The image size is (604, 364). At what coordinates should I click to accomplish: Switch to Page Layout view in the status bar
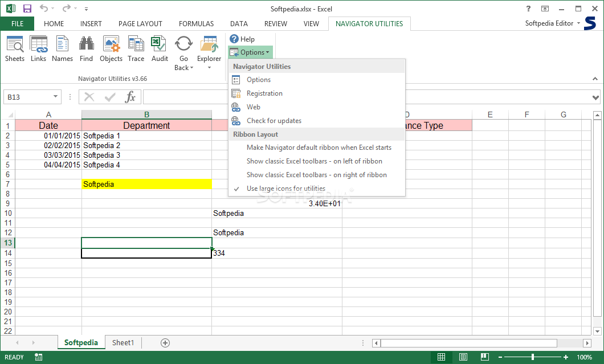click(463, 357)
